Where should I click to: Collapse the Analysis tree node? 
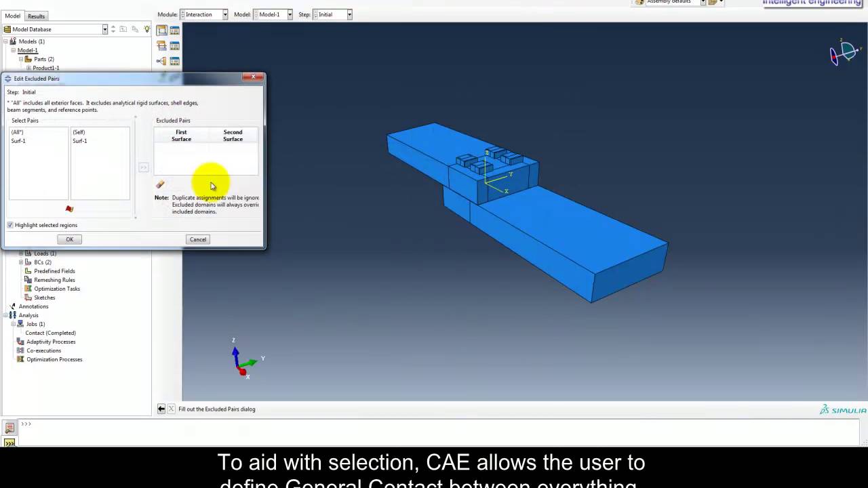[x=5, y=315]
